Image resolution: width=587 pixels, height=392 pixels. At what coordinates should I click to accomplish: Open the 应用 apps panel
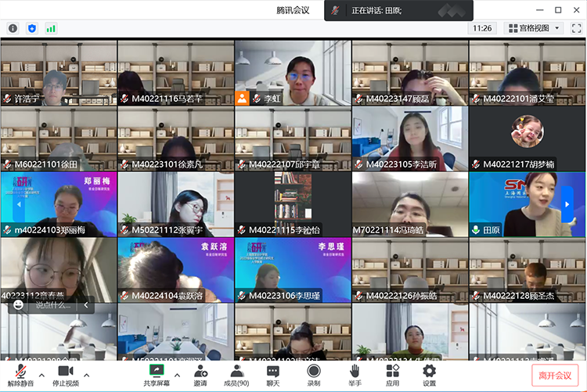[392, 374]
